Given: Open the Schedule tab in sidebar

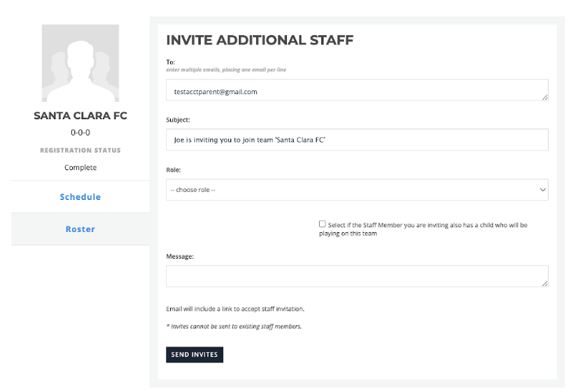Looking at the screenshot, I should pos(80,197).
